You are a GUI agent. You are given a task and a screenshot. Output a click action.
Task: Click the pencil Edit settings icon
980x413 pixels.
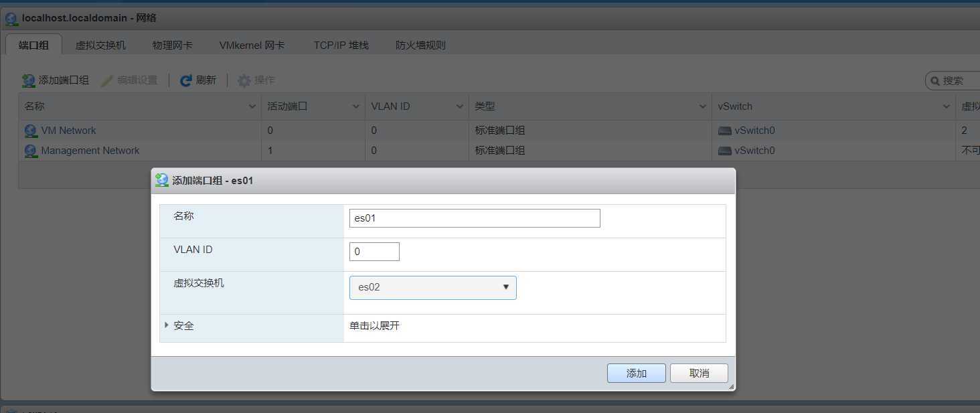107,80
